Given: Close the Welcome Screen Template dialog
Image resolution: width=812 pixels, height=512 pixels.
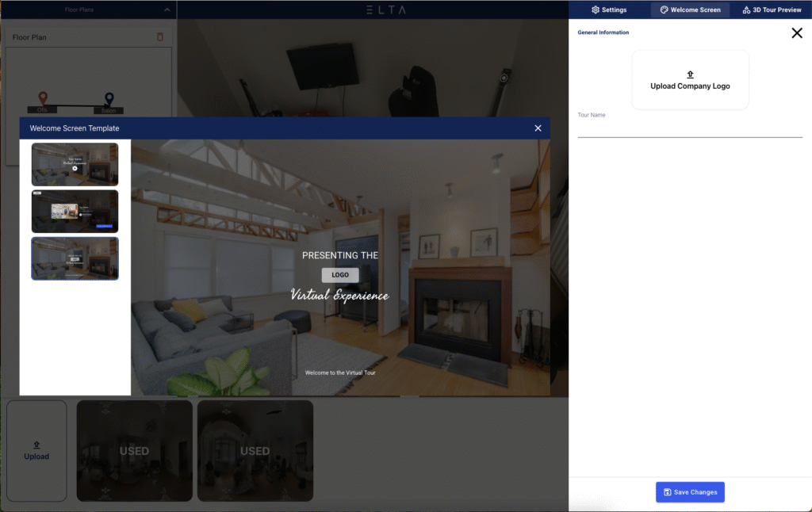Looking at the screenshot, I should point(538,128).
